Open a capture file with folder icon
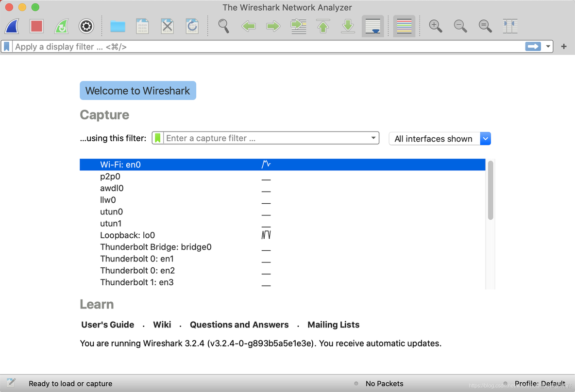 point(118,26)
